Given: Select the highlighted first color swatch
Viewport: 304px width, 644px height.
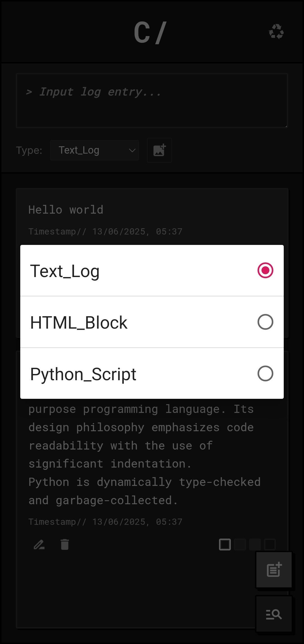Looking at the screenshot, I should 224,544.
